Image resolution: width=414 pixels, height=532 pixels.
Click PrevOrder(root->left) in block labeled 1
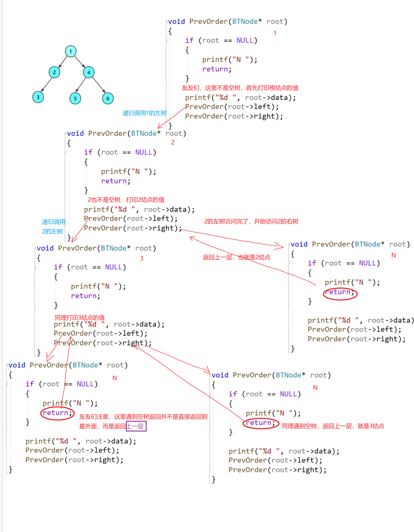(x=232, y=107)
